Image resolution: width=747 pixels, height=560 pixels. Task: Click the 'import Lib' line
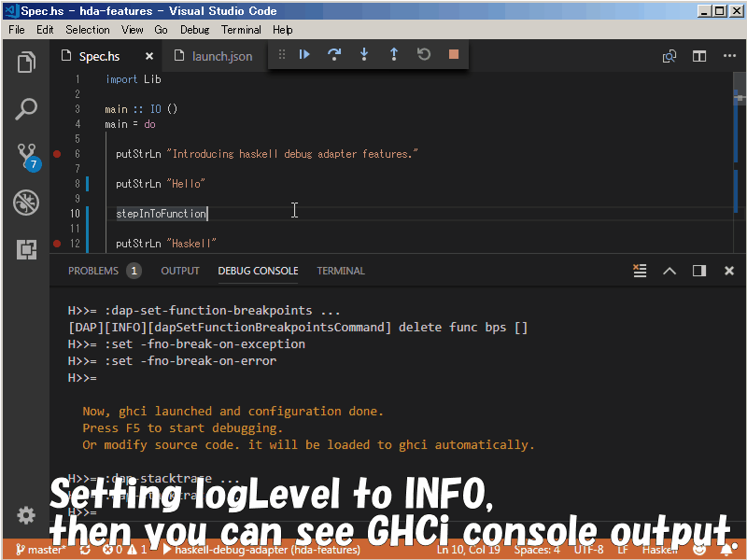click(x=133, y=79)
